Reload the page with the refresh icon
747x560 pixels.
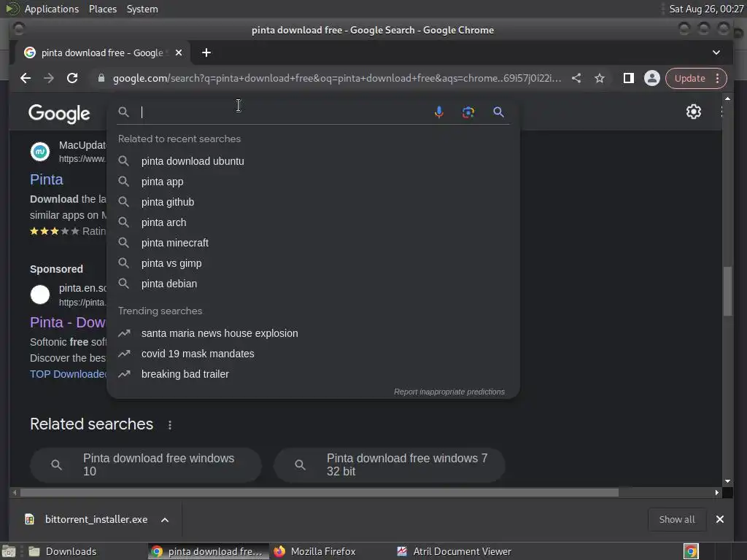[x=72, y=78]
